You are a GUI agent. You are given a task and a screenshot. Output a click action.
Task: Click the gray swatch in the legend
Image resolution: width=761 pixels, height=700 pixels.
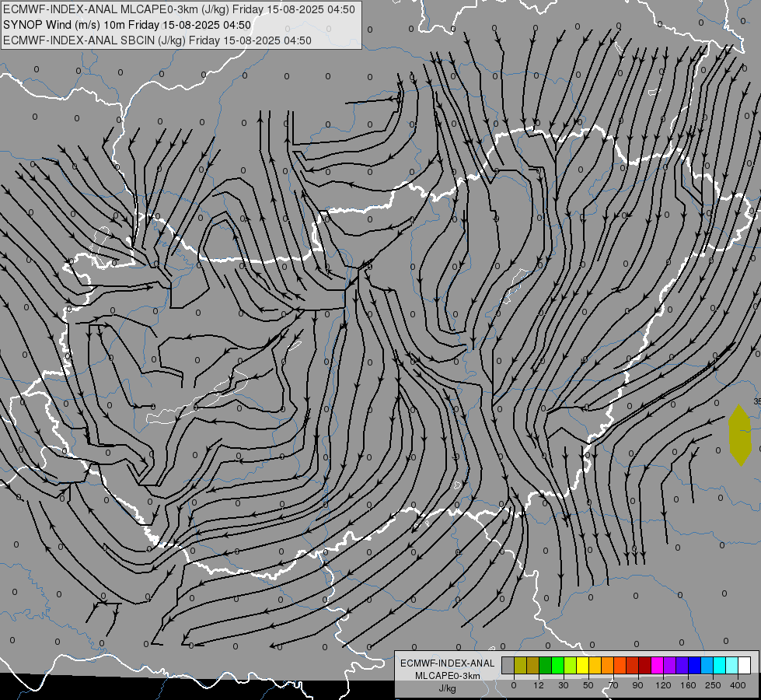(508, 665)
